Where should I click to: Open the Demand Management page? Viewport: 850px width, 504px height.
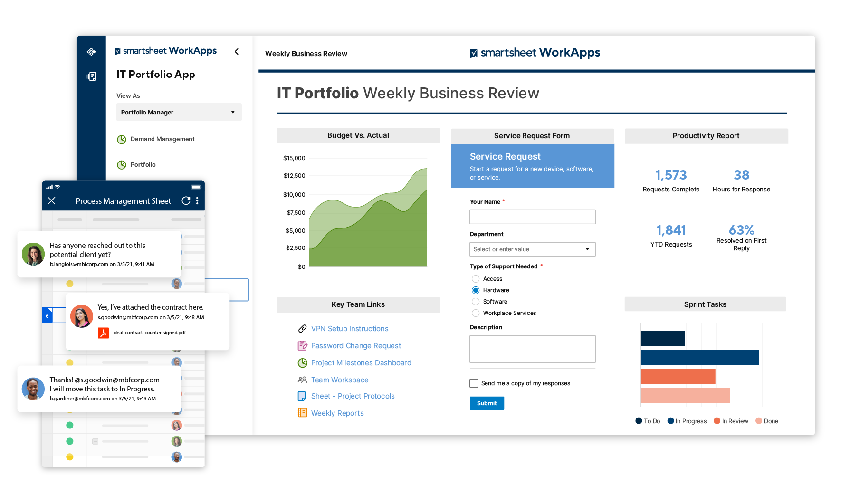(162, 139)
